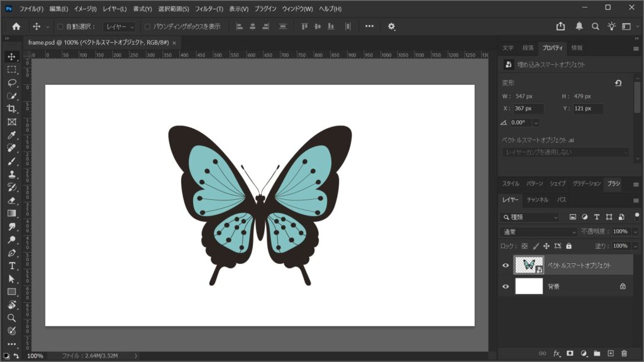Select the Lasso tool
Image resolution: width=644 pixels, height=362 pixels.
coord(12,82)
